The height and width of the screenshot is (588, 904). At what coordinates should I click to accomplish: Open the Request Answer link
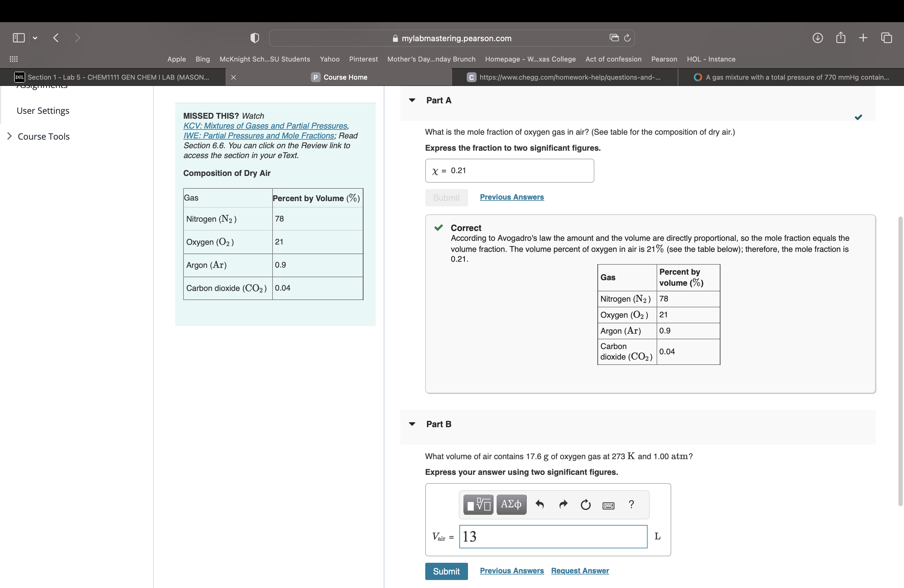pyautogui.click(x=580, y=570)
